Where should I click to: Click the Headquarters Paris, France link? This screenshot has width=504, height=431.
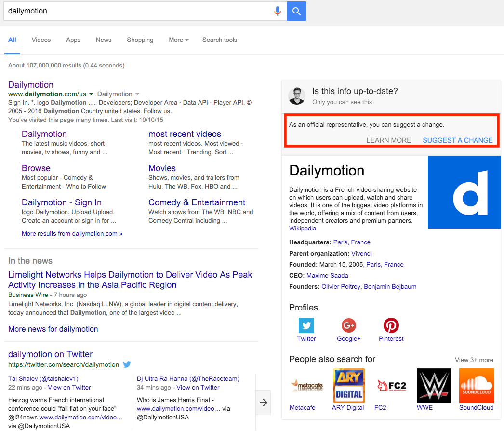point(352,242)
